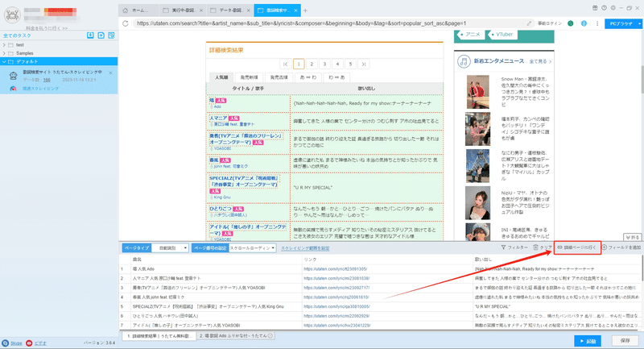This screenshot has height=349, width=644.
Task: Open bottom tab 2. 唱 歌詞 Ado
Action: (235, 336)
